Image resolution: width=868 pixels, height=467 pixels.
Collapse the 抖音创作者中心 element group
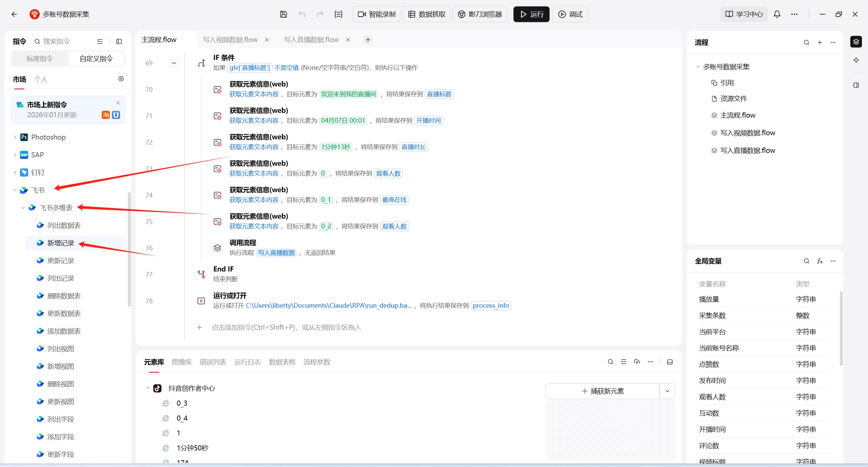tap(148, 388)
